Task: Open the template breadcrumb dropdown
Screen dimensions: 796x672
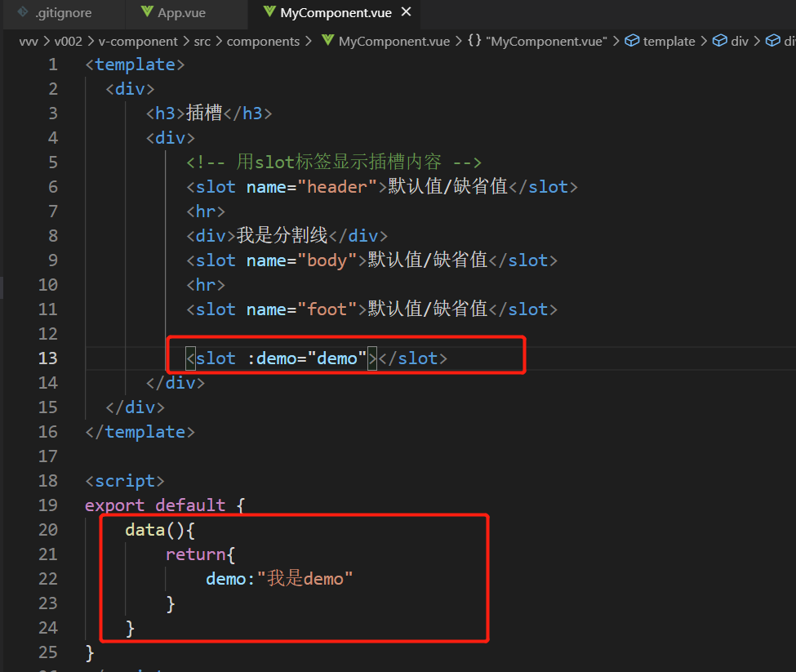Action: (669, 40)
